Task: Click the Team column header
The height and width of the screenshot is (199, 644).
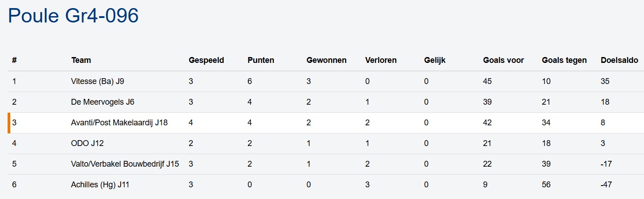Action: [x=81, y=60]
